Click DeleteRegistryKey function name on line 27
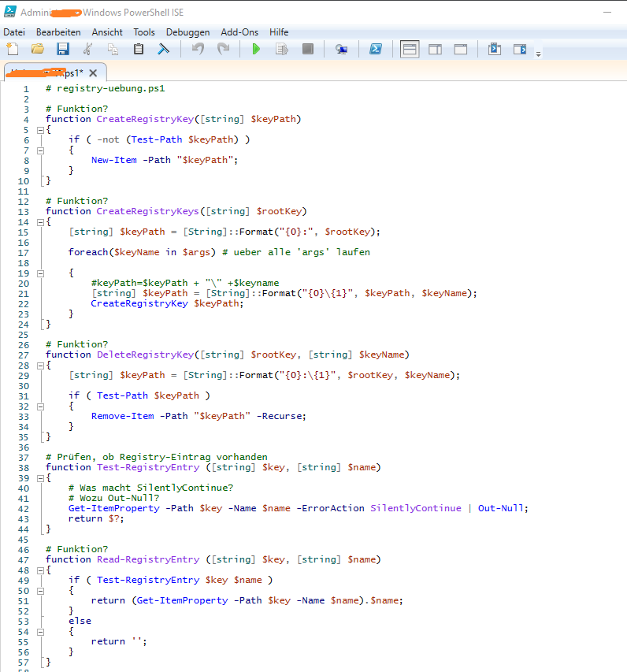This screenshot has width=627, height=672. tap(145, 355)
